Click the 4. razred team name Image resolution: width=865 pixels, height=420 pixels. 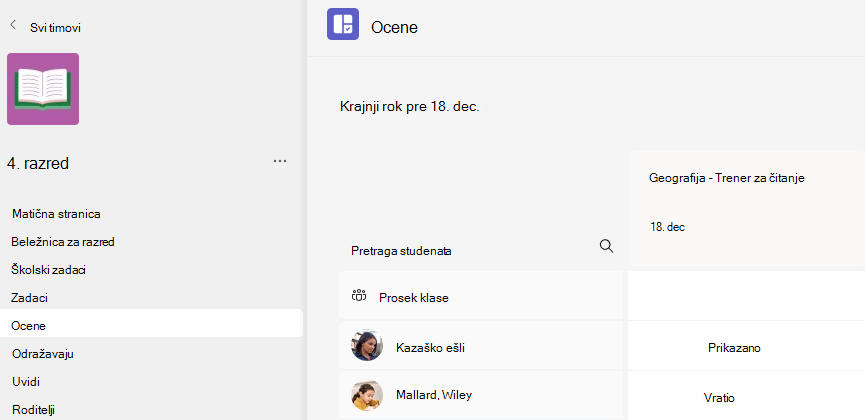click(38, 163)
